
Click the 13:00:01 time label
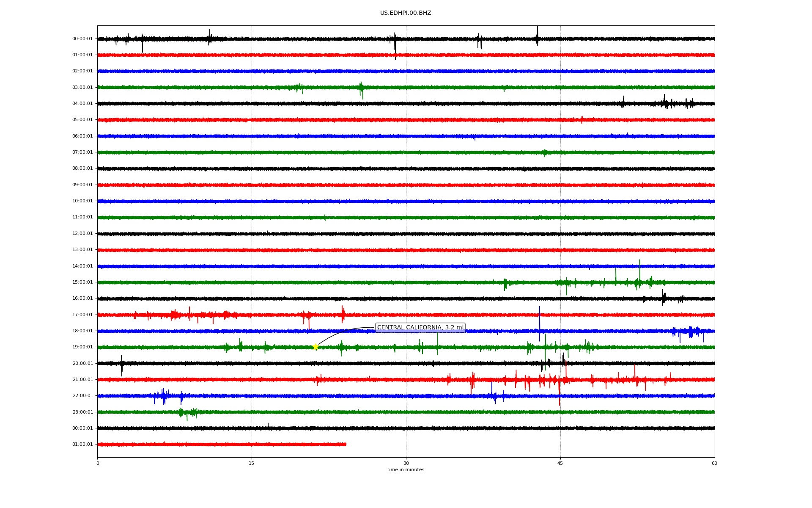pos(82,250)
